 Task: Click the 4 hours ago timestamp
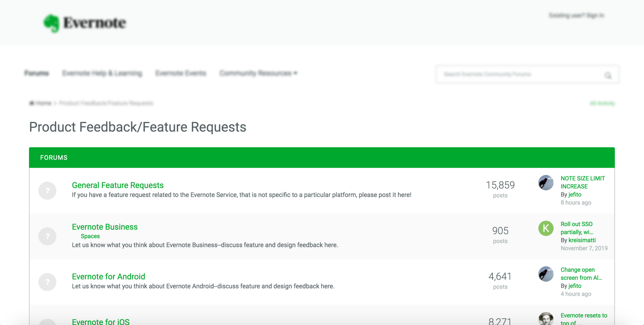(576, 294)
